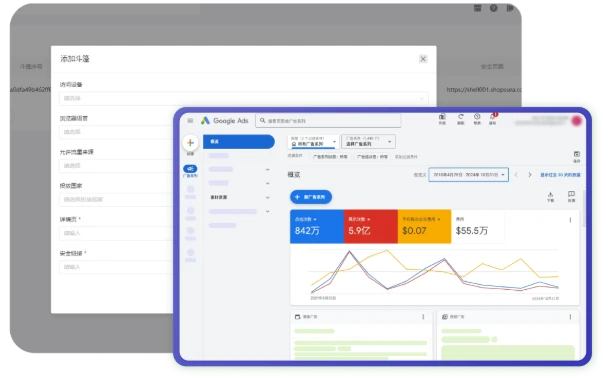Click the refresh icon in top bar
608x378 pixels.
click(x=460, y=117)
